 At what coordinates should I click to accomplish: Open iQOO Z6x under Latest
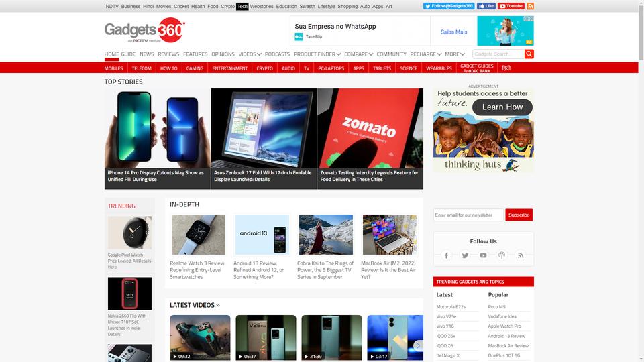tap(445, 336)
